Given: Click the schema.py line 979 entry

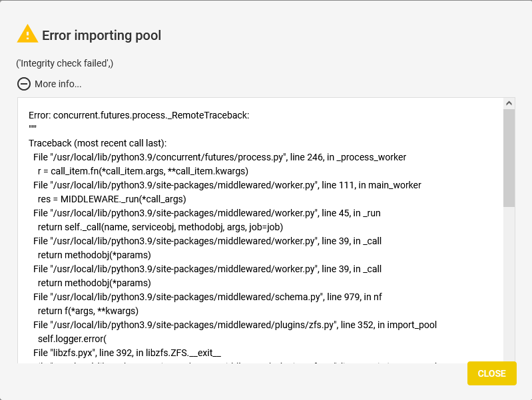Looking at the screenshot, I should pyautogui.click(x=207, y=297).
